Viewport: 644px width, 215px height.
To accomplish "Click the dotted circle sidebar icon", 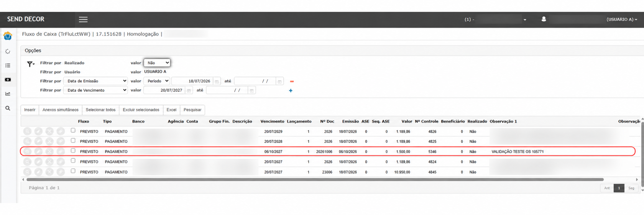I will pyautogui.click(x=8, y=51).
